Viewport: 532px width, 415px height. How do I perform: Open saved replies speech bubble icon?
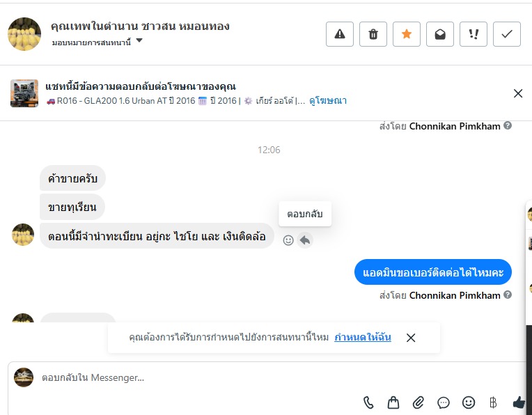point(444,402)
